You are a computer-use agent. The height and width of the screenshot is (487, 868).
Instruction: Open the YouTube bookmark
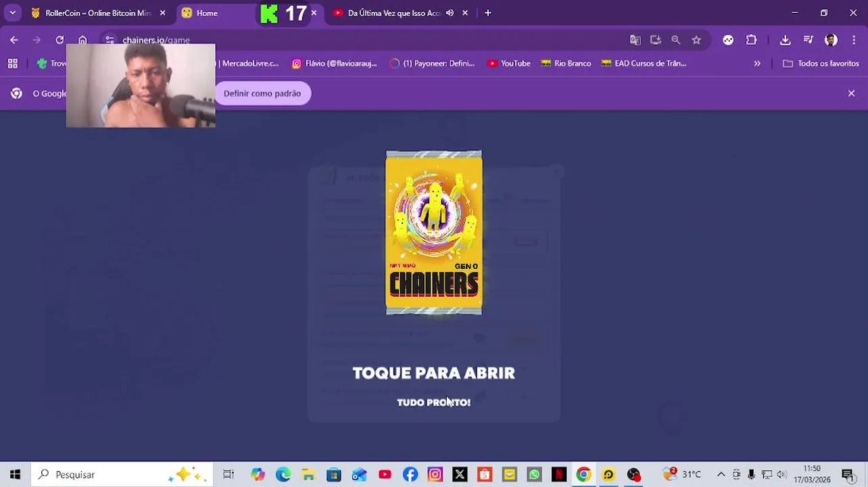(x=509, y=63)
